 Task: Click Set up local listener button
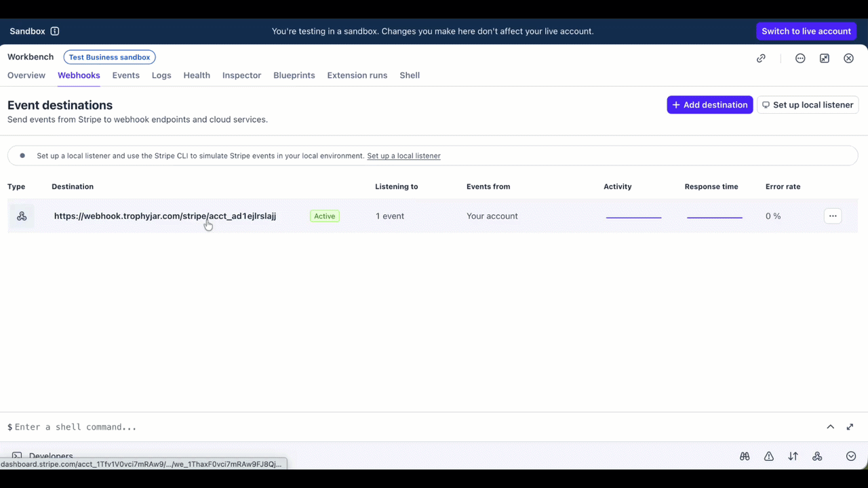click(x=808, y=105)
